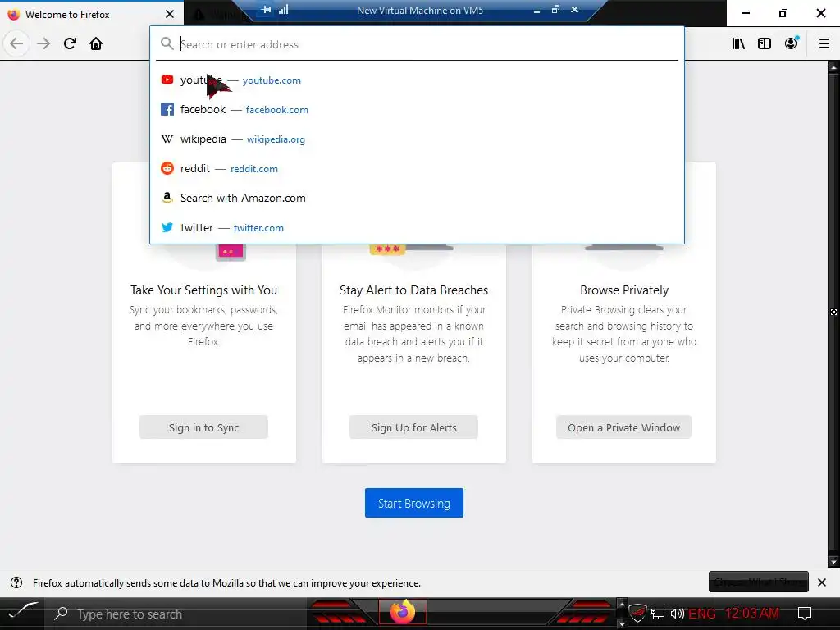The width and height of the screenshot is (840, 630).
Task: Click the Stay Alert to Data Breaches heading
Action: [x=413, y=290]
